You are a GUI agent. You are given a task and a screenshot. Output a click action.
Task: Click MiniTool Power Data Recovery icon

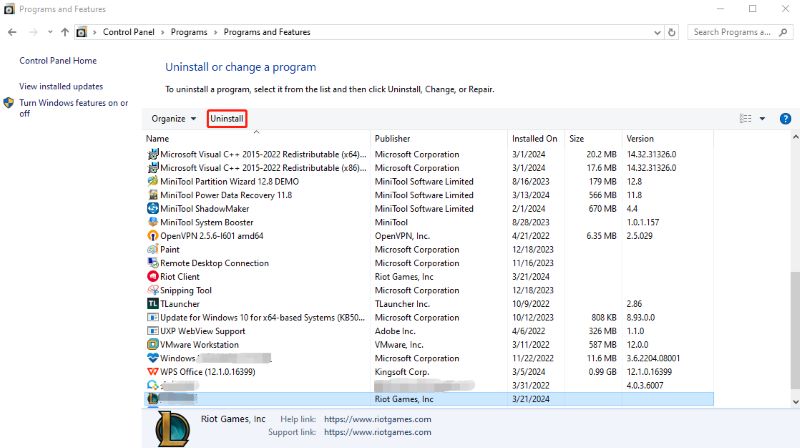153,194
